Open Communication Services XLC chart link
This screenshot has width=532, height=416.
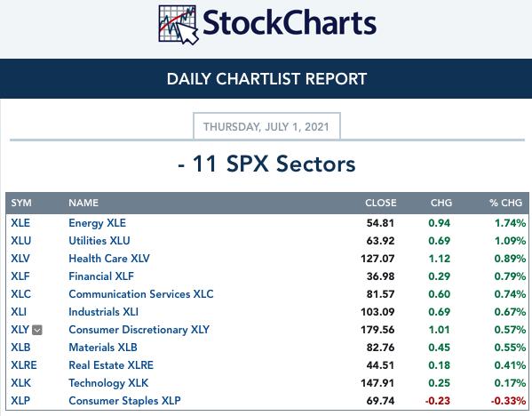(141, 293)
